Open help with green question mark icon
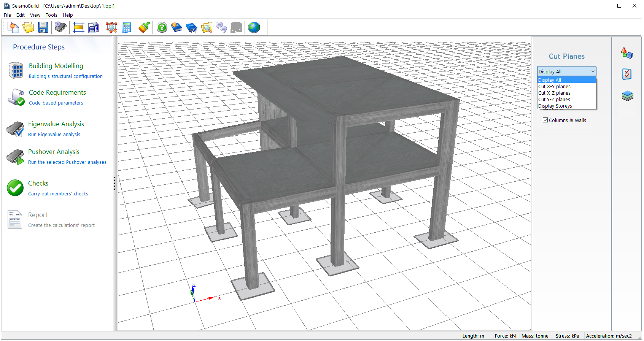644x341 pixels. (x=162, y=27)
